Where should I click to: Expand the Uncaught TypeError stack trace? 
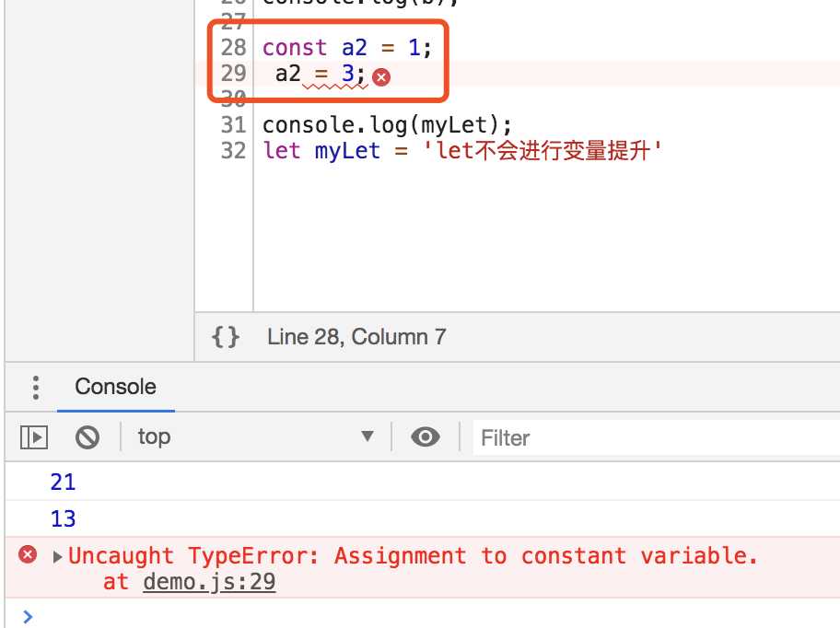tap(58, 556)
